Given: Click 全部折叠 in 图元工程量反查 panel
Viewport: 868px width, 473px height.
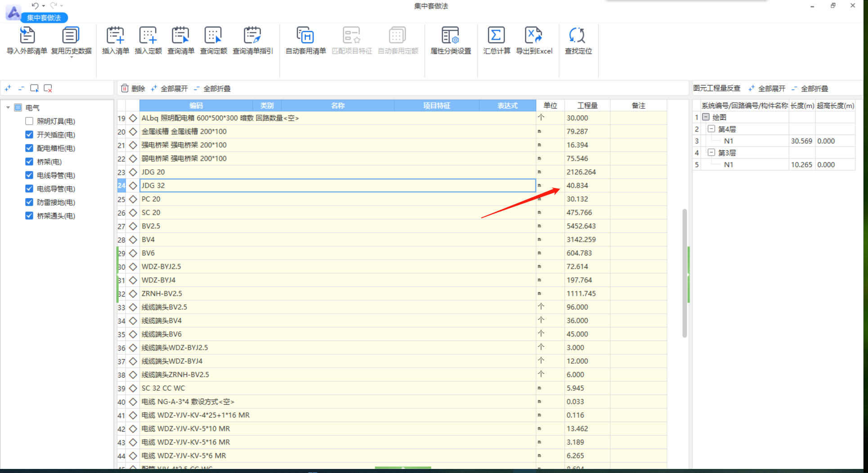Looking at the screenshot, I should pos(810,88).
